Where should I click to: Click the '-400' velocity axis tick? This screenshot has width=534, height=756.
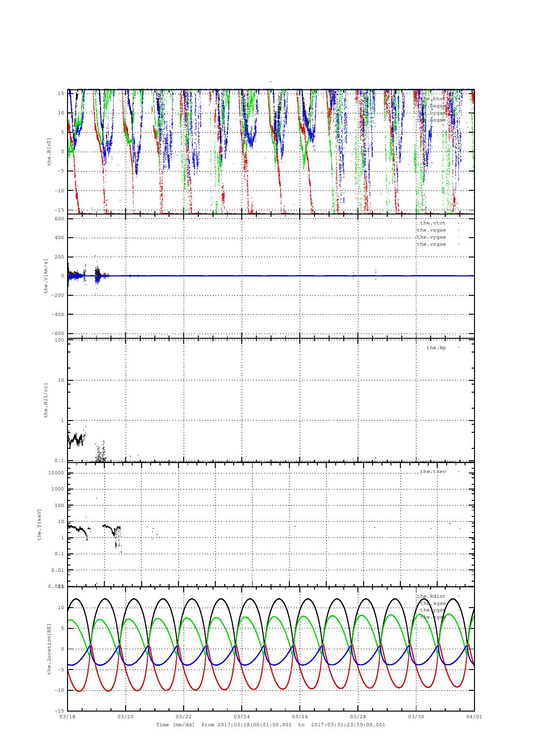(x=58, y=314)
